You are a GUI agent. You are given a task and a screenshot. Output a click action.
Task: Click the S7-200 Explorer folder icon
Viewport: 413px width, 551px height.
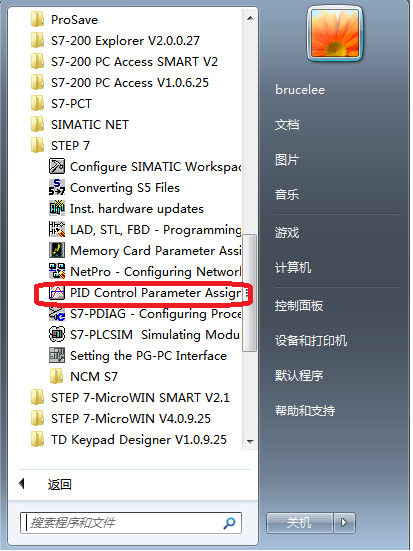pos(37,40)
